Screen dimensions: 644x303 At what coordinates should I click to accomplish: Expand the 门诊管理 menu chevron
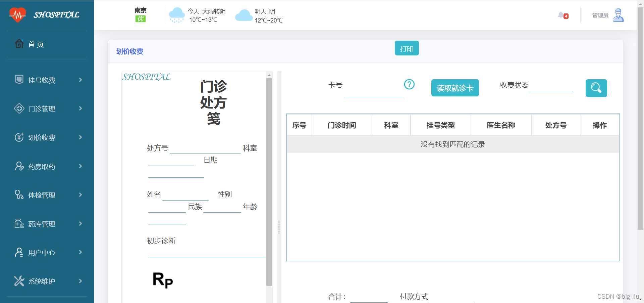point(80,108)
